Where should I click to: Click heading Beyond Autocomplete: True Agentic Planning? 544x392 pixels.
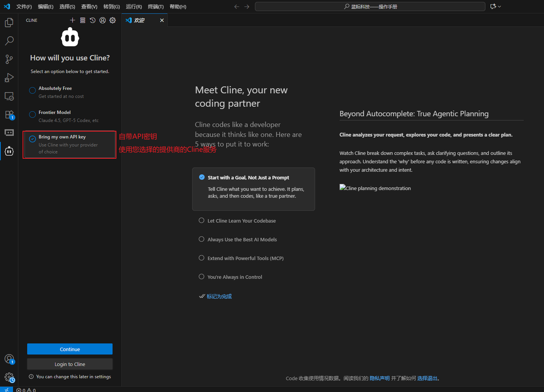(x=414, y=114)
